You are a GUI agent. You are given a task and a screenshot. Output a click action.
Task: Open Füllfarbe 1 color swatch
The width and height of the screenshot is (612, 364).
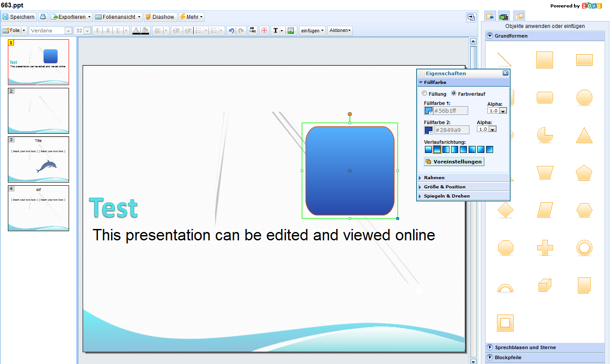coord(428,111)
